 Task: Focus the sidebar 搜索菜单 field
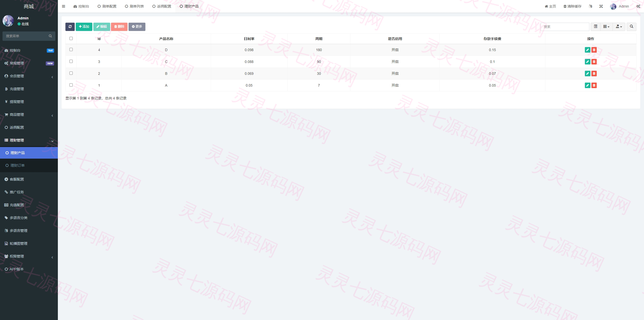[25, 36]
